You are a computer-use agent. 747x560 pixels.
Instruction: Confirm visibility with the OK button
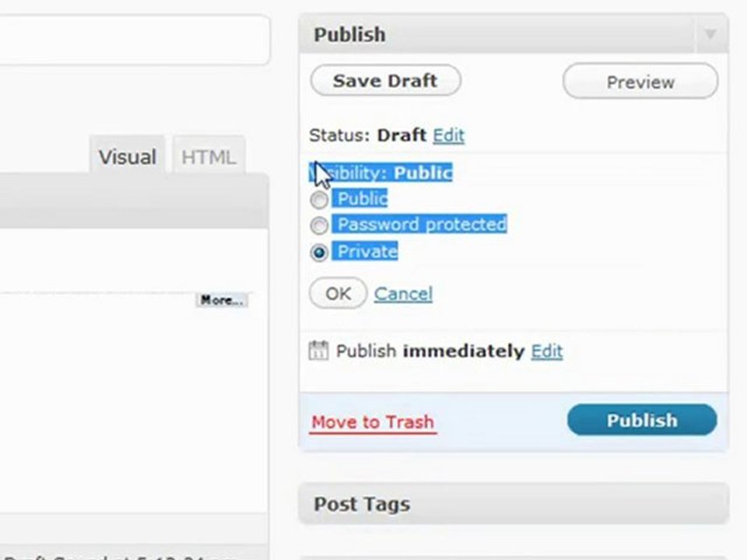338,293
